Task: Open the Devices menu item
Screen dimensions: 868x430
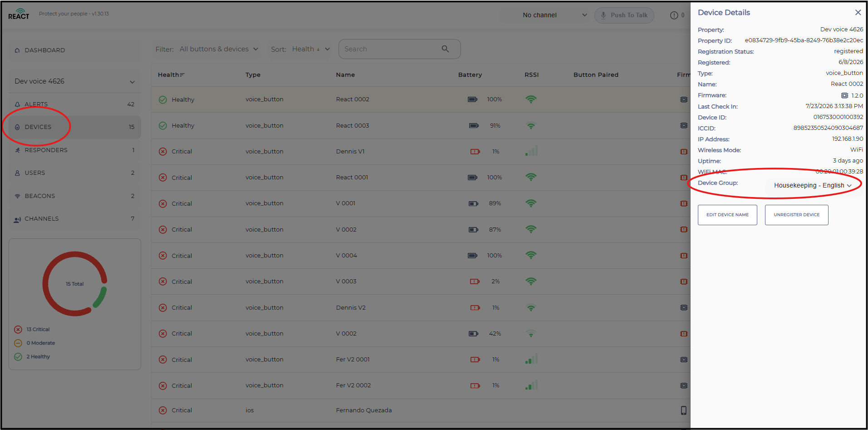Action: click(75, 127)
